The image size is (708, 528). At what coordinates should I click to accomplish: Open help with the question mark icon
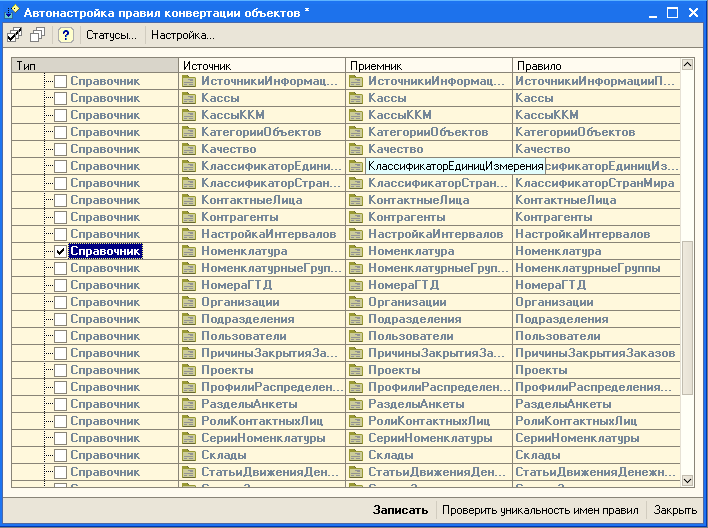(66, 35)
